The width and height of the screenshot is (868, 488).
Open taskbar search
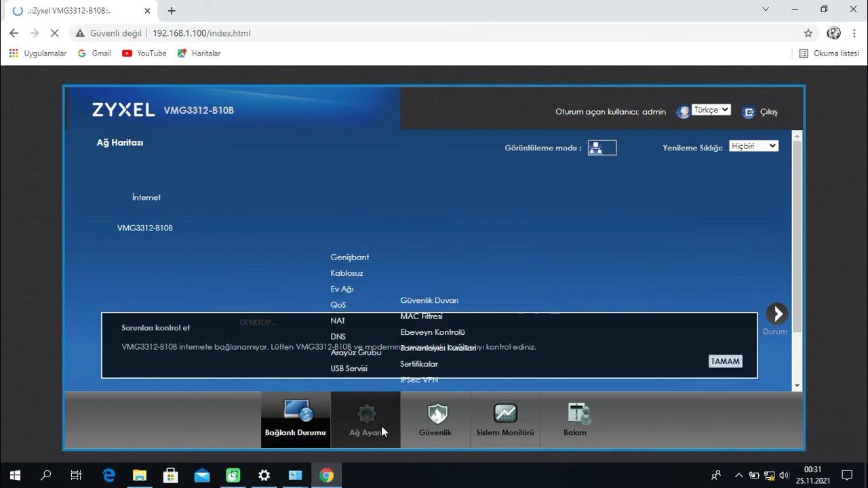[45, 476]
